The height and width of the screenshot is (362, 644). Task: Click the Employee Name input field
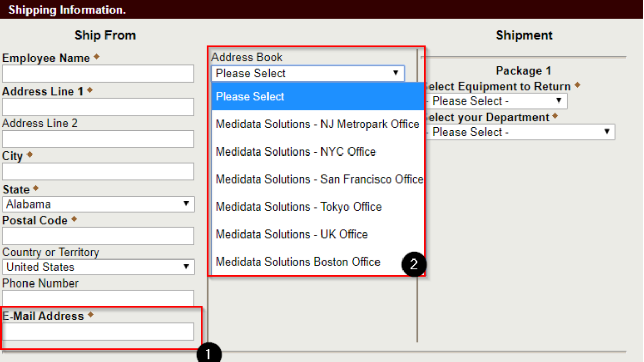98,74
